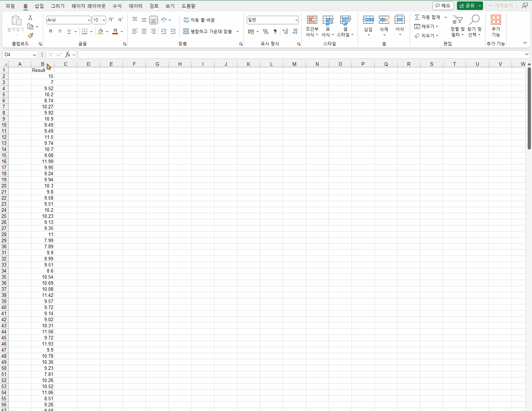Screen dimensions: 532x411
Task: Open 글꼴 font settings dialog launcher
Action: [124, 44]
